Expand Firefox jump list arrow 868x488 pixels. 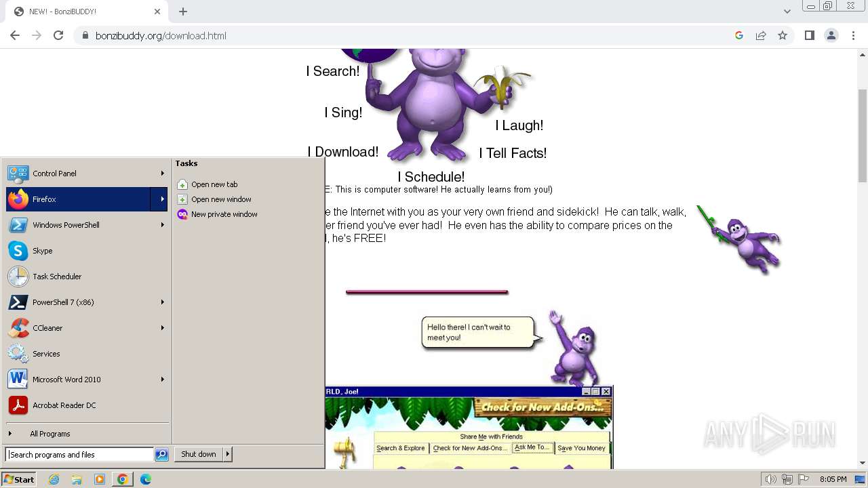pos(162,199)
